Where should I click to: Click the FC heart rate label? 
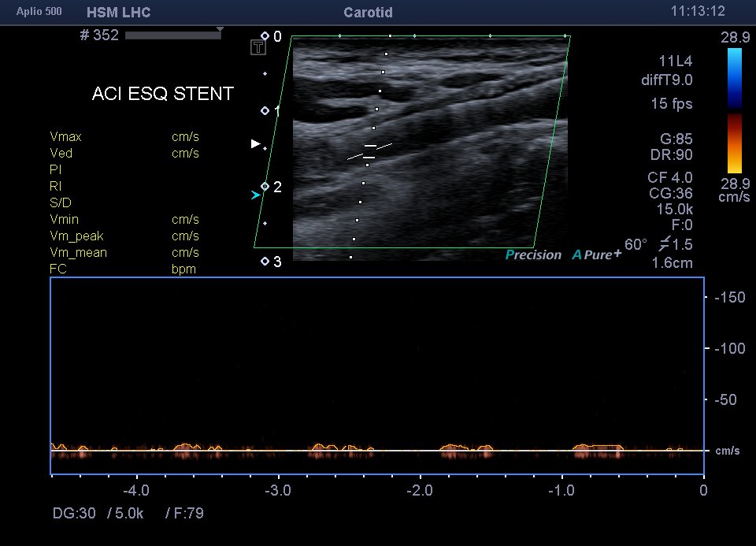(57, 269)
